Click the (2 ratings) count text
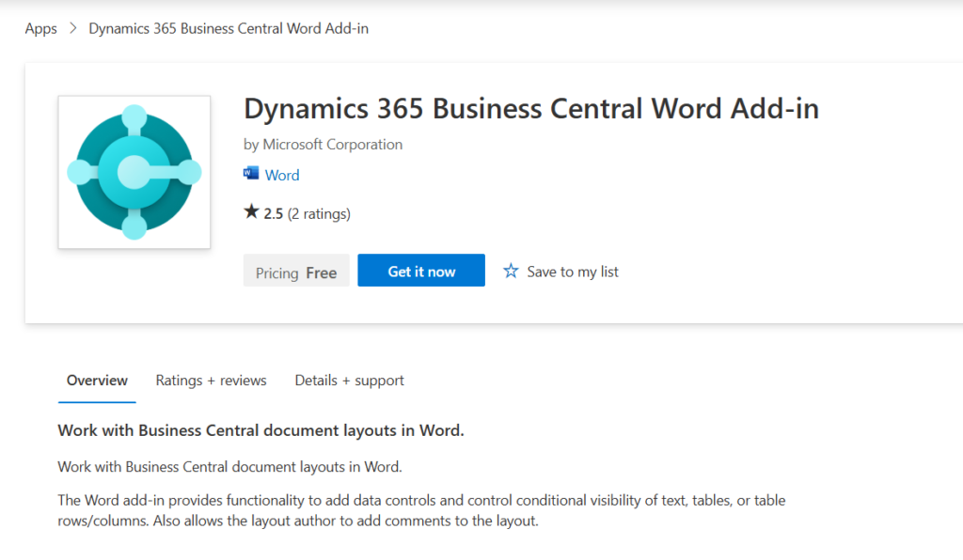Viewport: 963px width, 560px height. [319, 213]
